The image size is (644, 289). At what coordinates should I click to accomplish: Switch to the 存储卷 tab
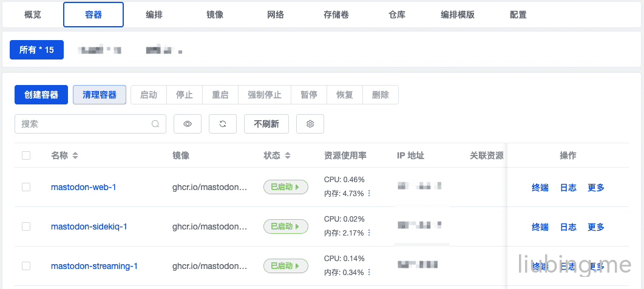pos(336,15)
